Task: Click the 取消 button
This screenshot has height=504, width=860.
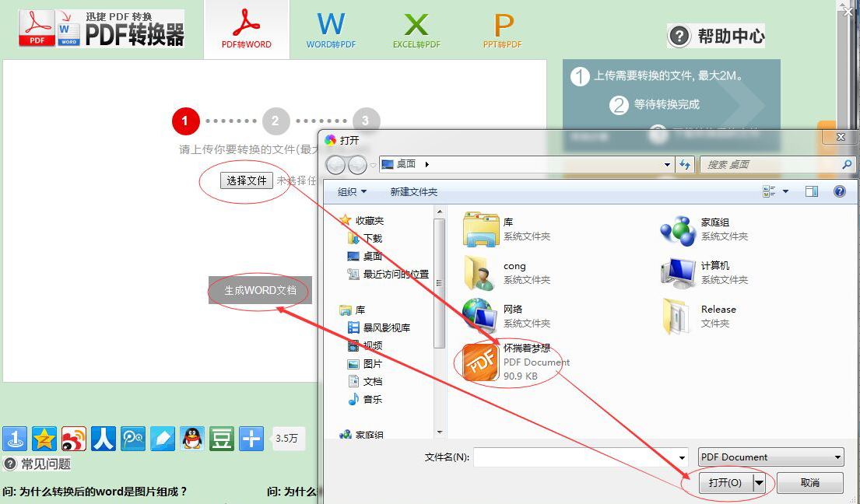Action: point(810,483)
